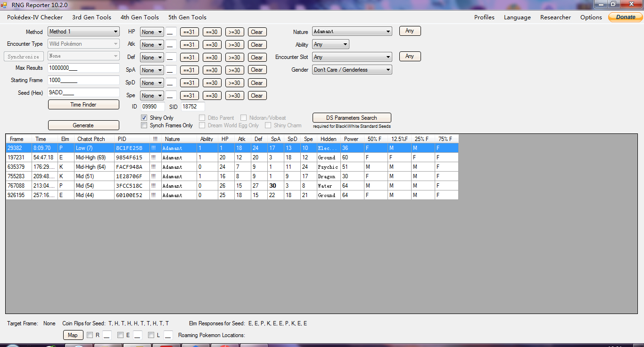Select result row with frame 767088
The image size is (644, 347).
232,186
